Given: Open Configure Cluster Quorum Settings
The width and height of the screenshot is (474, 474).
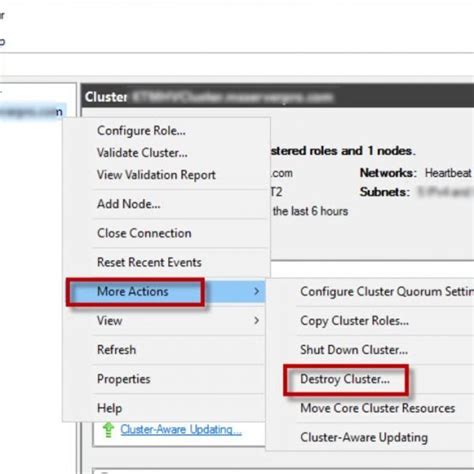Looking at the screenshot, I should click(387, 292).
